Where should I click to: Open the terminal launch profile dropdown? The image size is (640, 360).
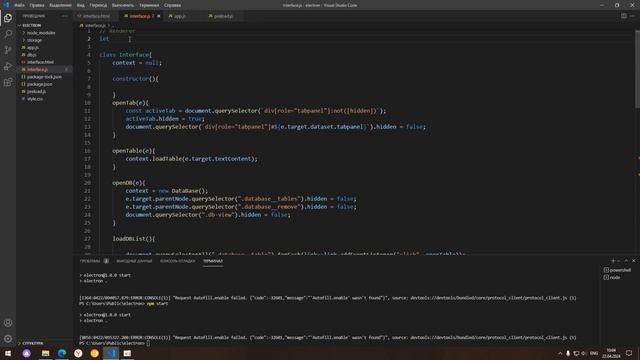pyautogui.click(x=619, y=260)
